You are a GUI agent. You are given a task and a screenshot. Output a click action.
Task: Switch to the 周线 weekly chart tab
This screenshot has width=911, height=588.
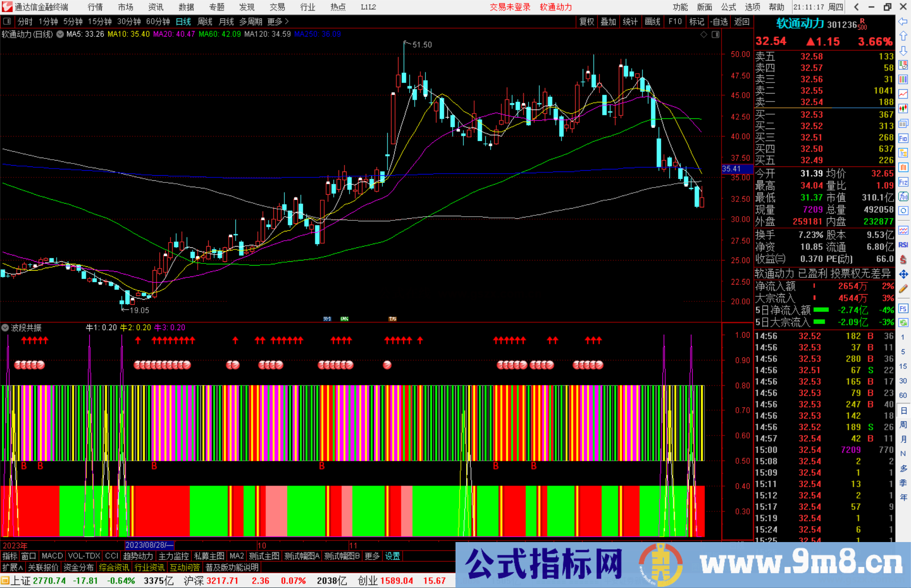(x=205, y=21)
